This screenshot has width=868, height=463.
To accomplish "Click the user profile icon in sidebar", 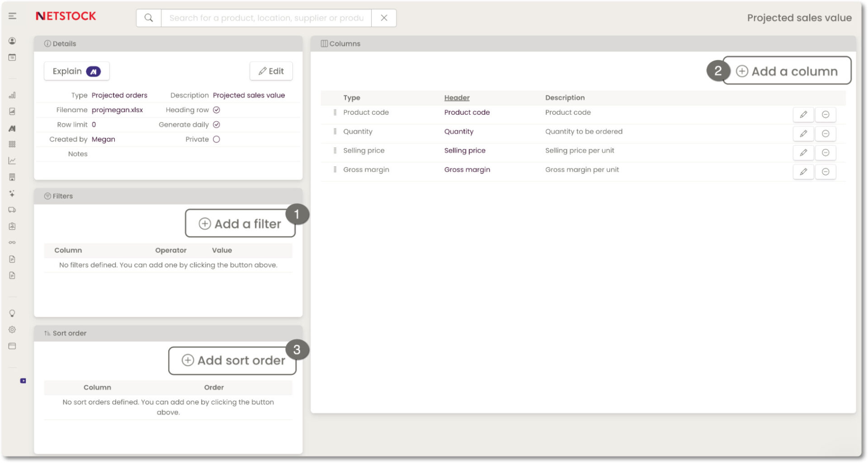I will pyautogui.click(x=12, y=41).
